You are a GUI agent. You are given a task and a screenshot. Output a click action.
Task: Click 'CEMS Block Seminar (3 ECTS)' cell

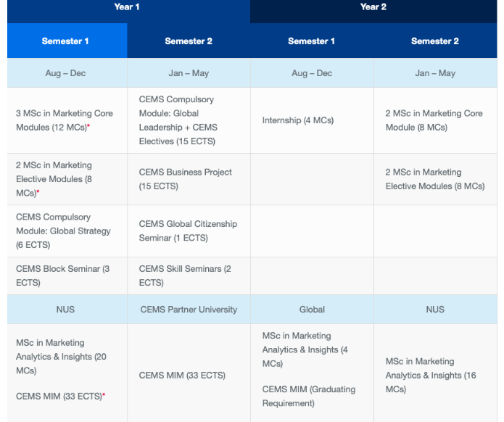67,276
